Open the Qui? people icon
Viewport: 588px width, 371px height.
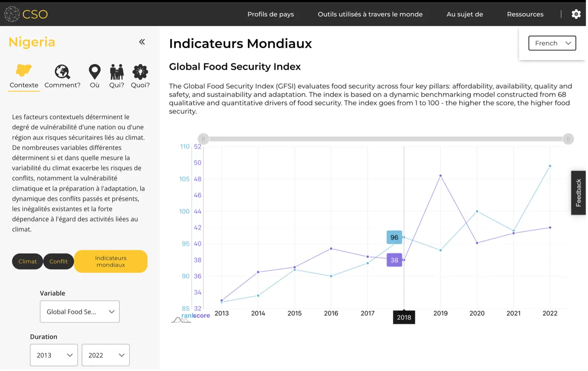pyautogui.click(x=117, y=72)
